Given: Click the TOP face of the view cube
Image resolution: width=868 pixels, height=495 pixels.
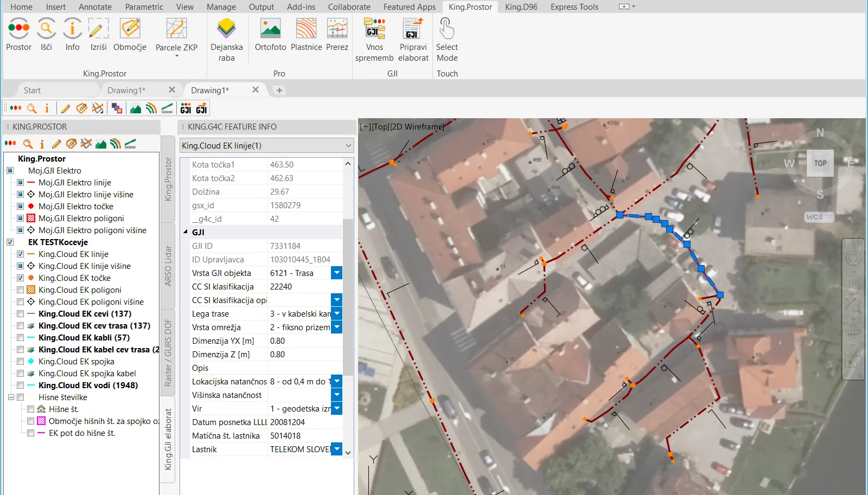Looking at the screenshot, I should tap(820, 163).
